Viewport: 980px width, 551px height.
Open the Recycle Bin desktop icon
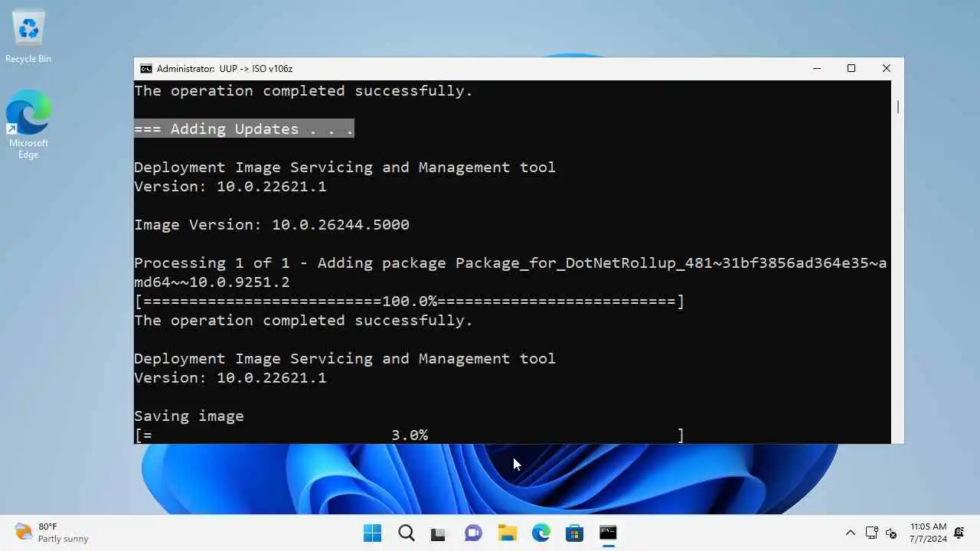click(x=28, y=37)
